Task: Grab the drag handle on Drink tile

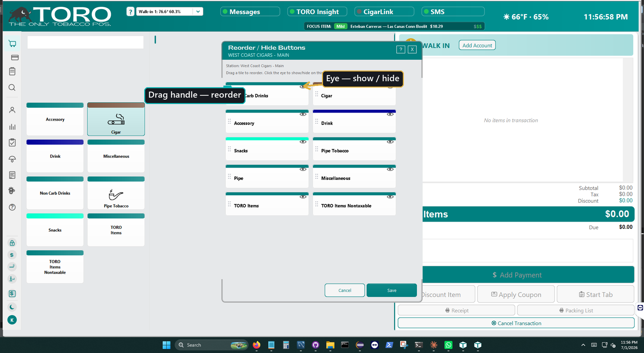Action: (316, 122)
